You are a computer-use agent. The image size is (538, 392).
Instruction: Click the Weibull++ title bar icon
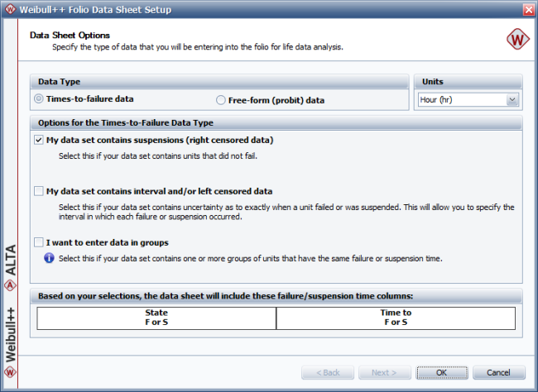(x=9, y=8)
